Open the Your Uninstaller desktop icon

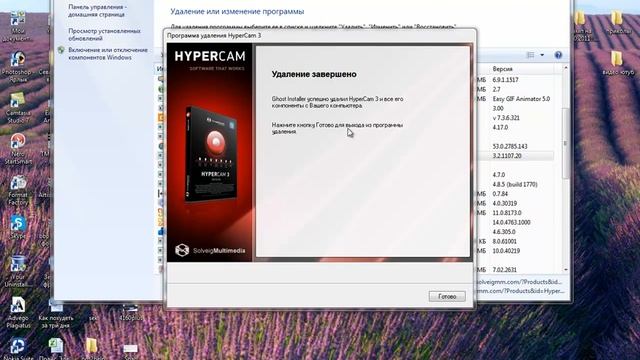click(18, 271)
